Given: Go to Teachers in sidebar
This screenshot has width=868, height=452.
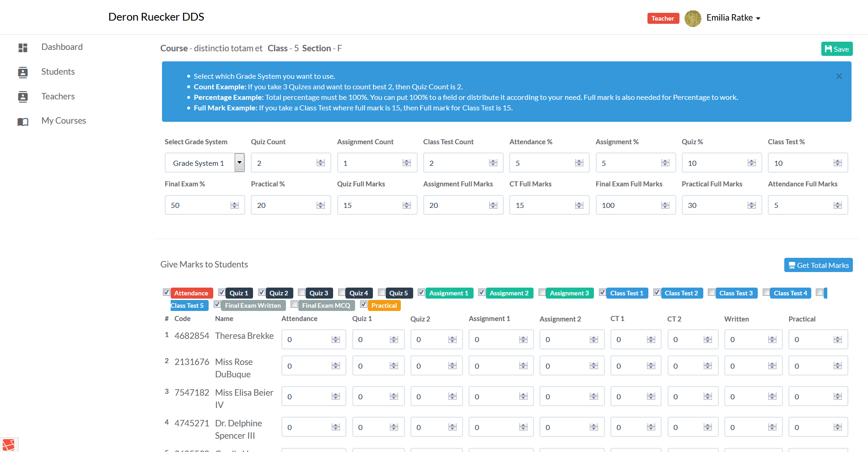Looking at the screenshot, I should 58,97.
